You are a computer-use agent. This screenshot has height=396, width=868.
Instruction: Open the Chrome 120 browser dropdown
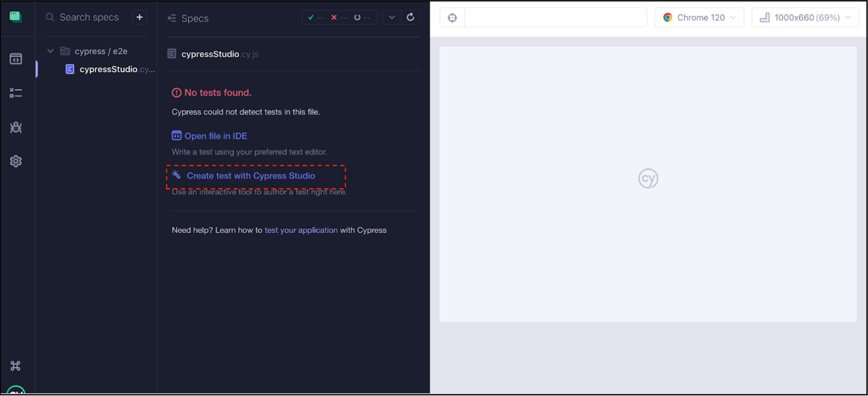click(x=699, y=17)
